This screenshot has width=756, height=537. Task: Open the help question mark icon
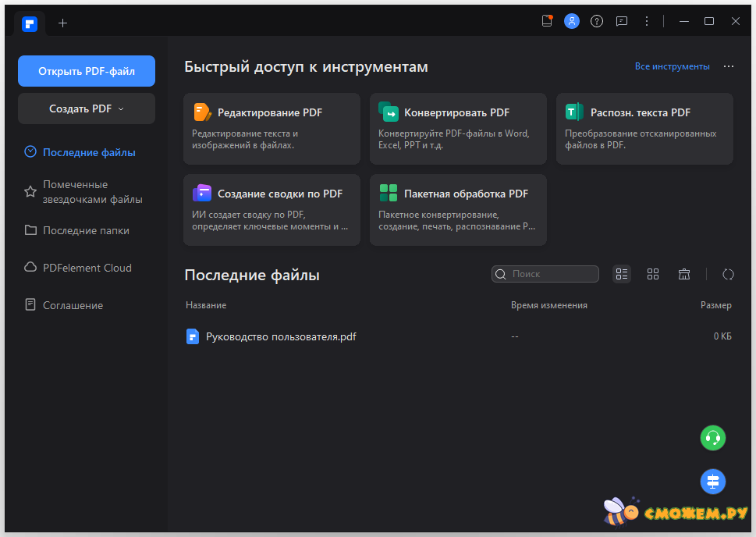[597, 22]
